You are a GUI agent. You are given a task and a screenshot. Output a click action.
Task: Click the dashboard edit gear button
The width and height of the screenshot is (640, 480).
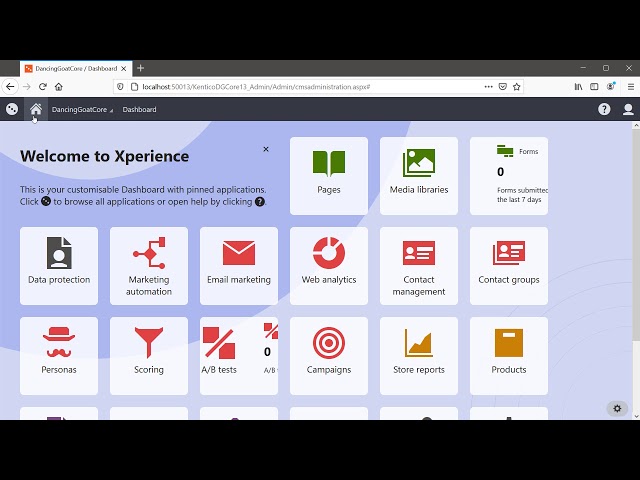coord(617,409)
